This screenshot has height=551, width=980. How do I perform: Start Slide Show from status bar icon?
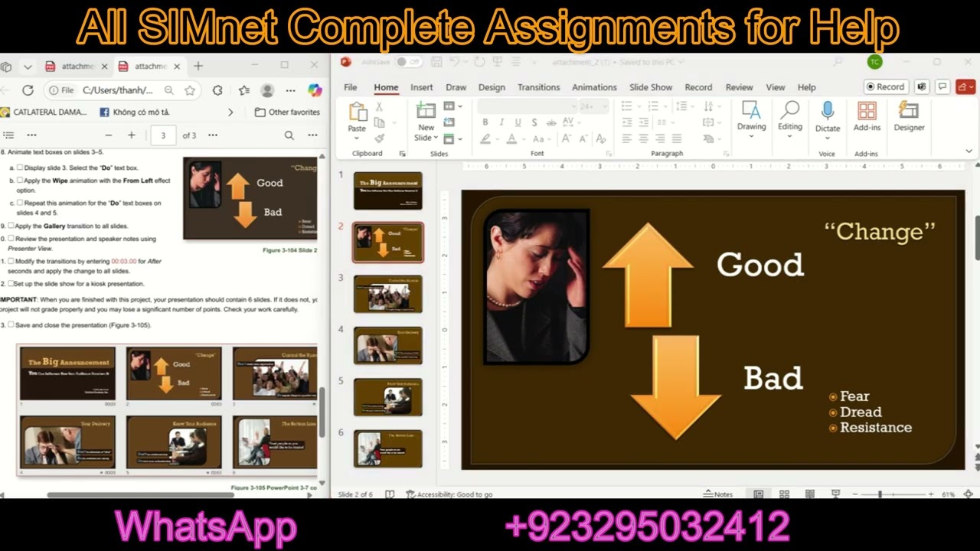[835, 494]
